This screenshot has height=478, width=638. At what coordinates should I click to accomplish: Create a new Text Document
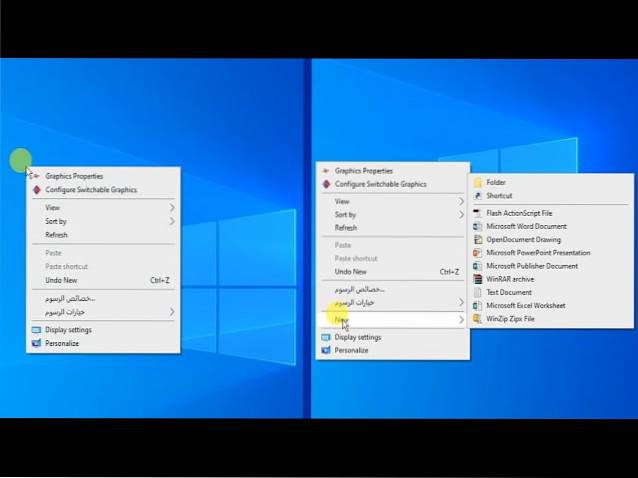click(x=509, y=293)
